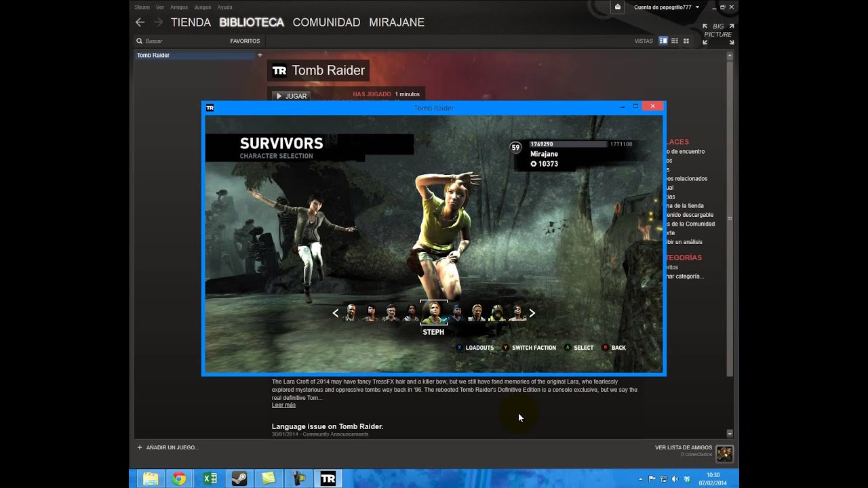The image size is (868, 488).
Task: Open the Juegos menu
Action: point(202,7)
